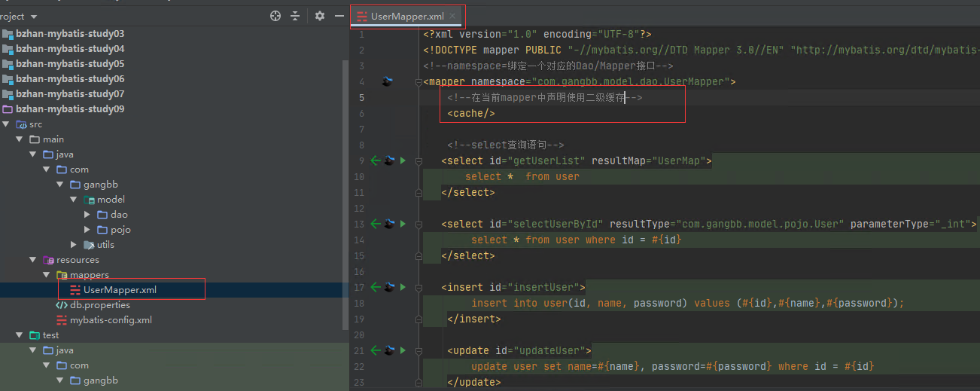Select the main folder row
The image size is (980, 391).
pos(173,139)
